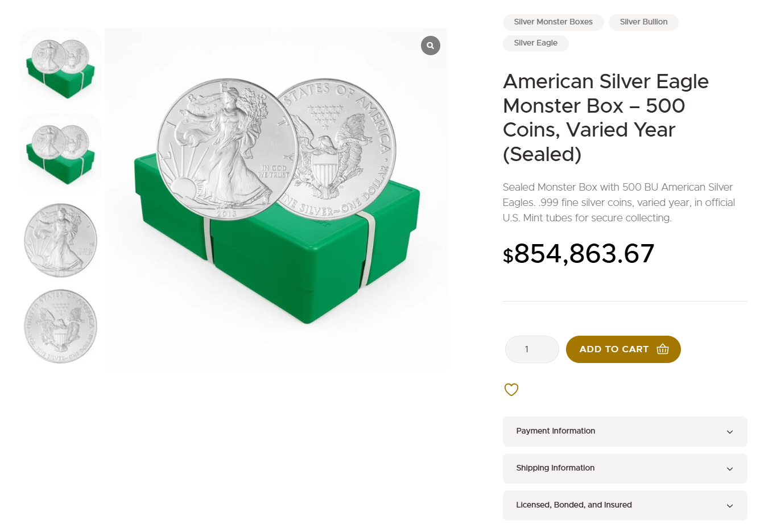Click the $854,863.67 price

click(579, 254)
